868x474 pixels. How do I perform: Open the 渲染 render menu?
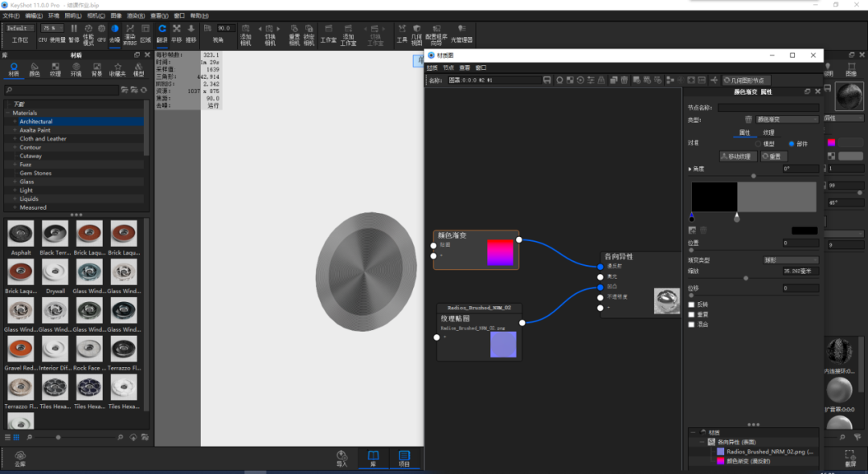136,16
